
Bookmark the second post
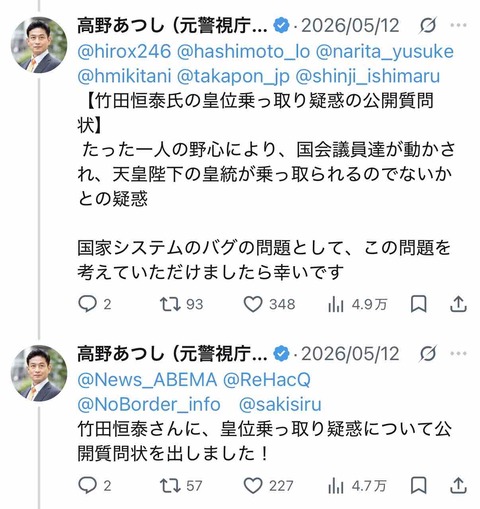tap(419, 485)
